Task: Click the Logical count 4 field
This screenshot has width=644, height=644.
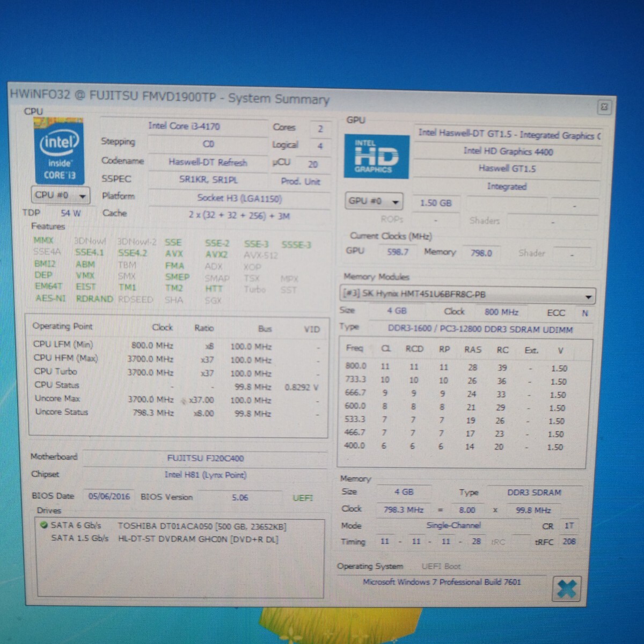Action: (320, 146)
